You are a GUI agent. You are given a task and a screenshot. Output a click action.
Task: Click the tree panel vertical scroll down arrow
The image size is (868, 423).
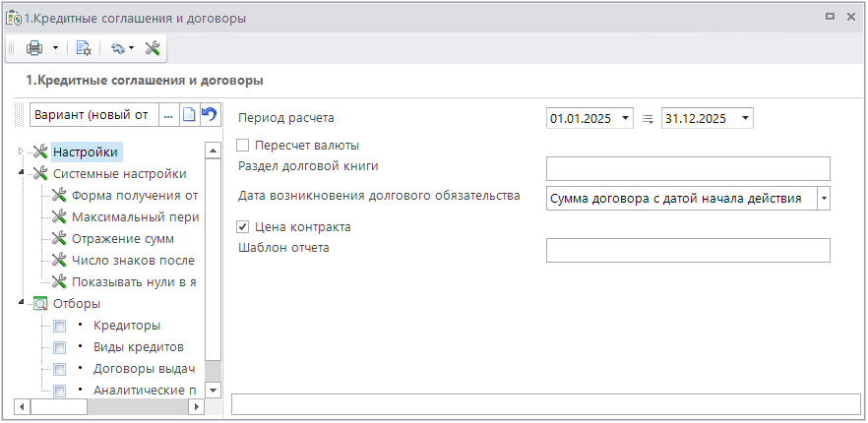click(212, 391)
